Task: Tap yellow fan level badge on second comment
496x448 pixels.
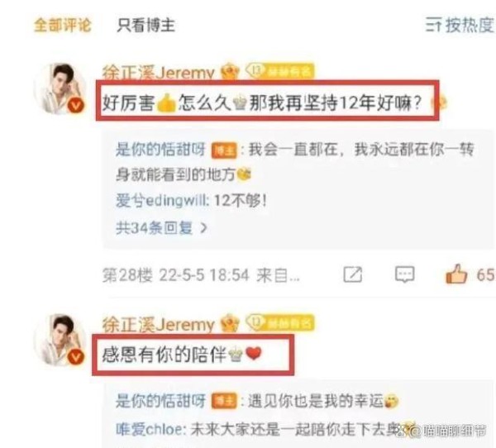Action: [x=280, y=322]
